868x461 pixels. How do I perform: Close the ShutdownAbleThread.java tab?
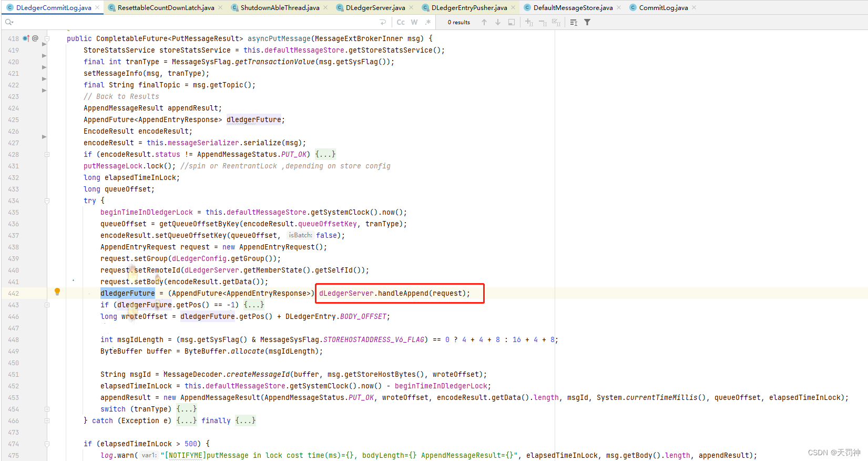[x=325, y=7]
